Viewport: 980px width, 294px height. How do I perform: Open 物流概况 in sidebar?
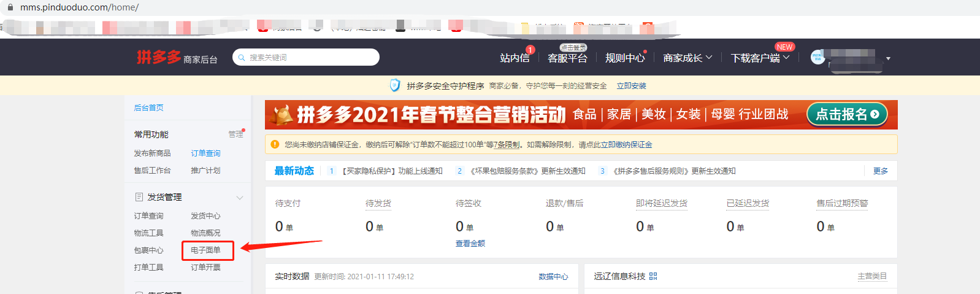205,233
